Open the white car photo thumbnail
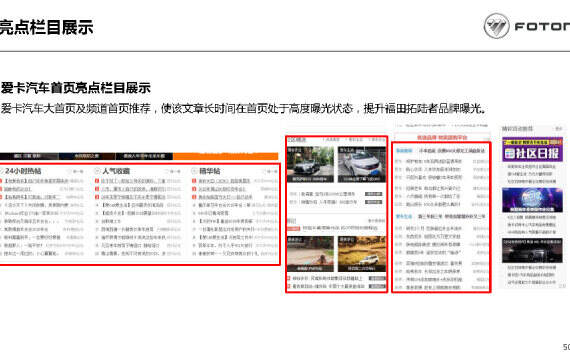 [x=361, y=164]
